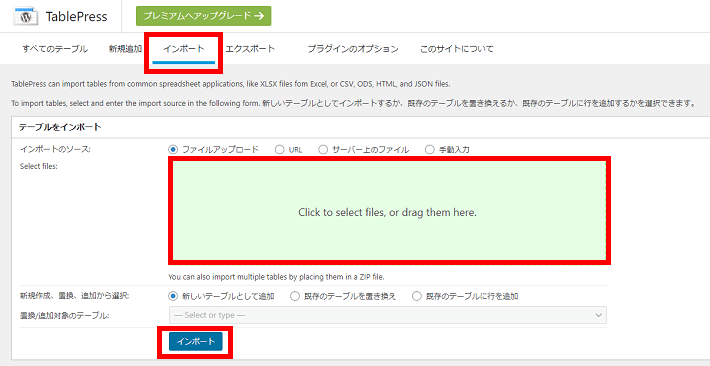Open the プラグインのオプション tab

(x=353, y=49)
